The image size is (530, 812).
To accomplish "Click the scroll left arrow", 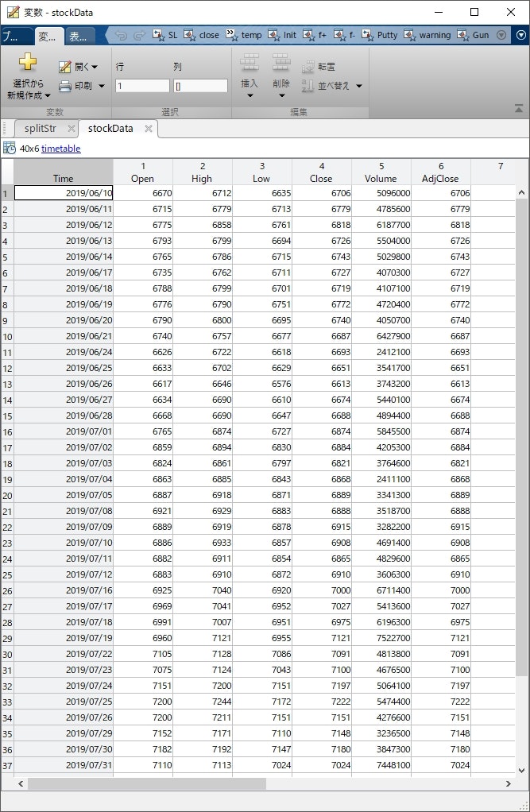I will [21, 783].
